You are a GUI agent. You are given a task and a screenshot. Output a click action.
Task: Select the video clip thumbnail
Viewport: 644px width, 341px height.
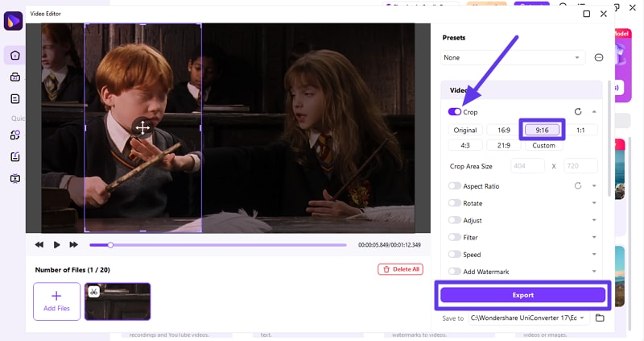(118, 301)
